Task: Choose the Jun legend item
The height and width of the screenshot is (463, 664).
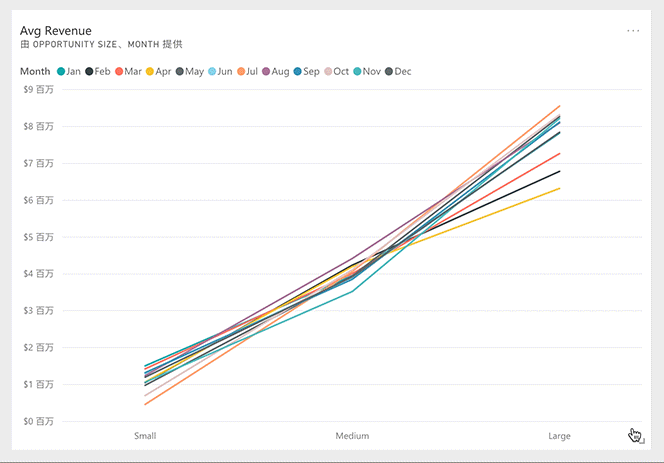Action: pyautogui.click(x=220, y=72)
